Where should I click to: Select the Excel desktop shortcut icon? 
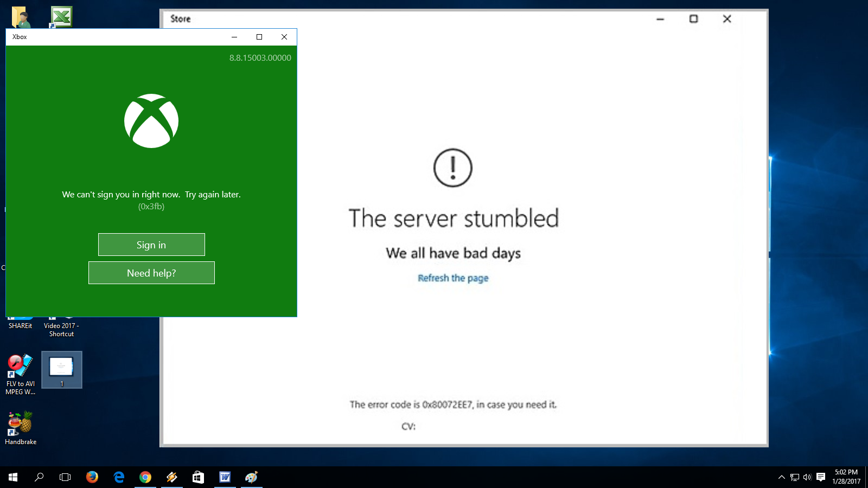click(x=61, y=16)
